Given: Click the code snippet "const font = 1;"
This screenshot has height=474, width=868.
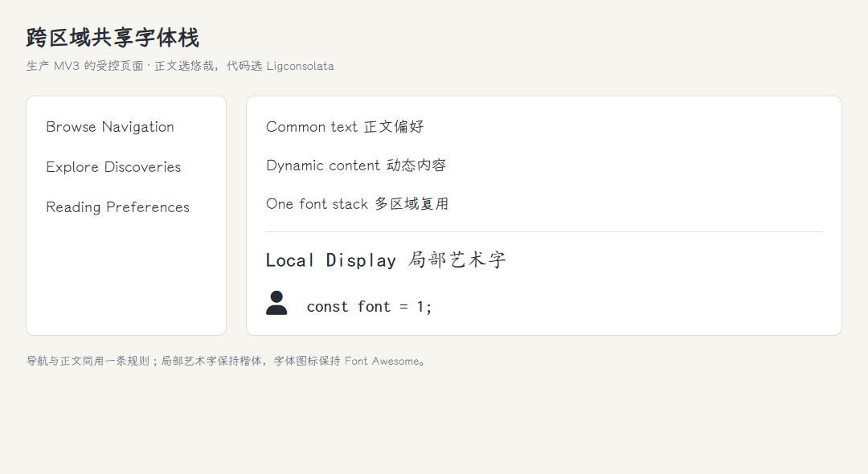Looking at the screenshot, I should [x=369, y=307].
